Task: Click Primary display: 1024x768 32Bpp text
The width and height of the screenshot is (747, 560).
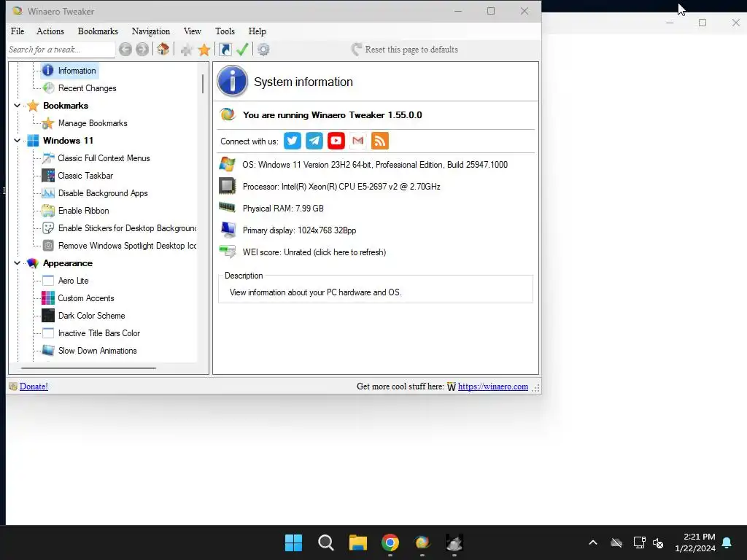Action: (x=299, y=230)
